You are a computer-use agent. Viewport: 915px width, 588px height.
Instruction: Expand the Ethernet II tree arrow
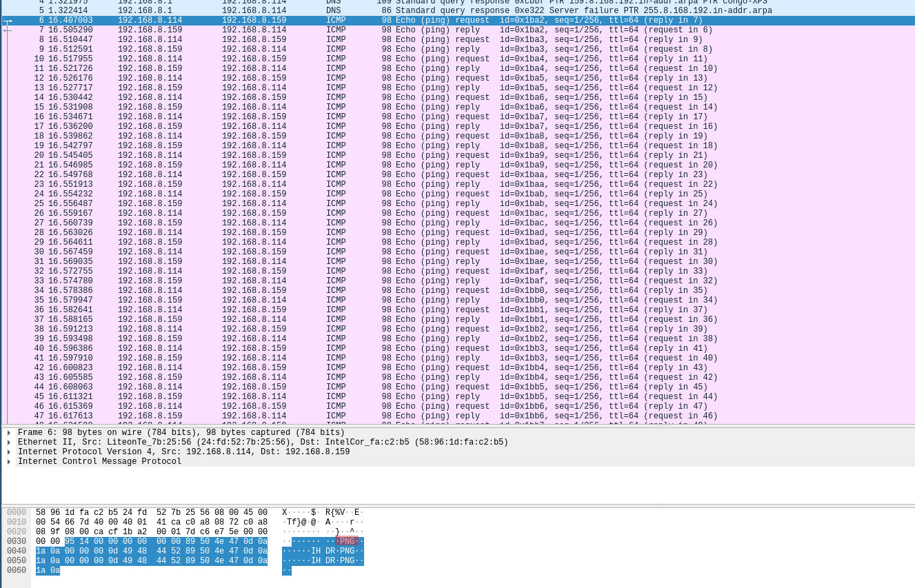[x=9, y=443]
